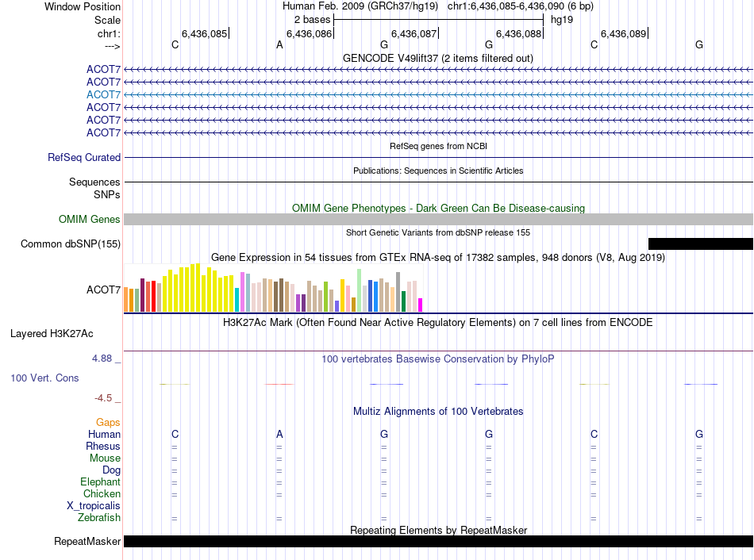Screen dimensions: 754x560
Task: Click the RepeatMasker track label
Action: 87,541
